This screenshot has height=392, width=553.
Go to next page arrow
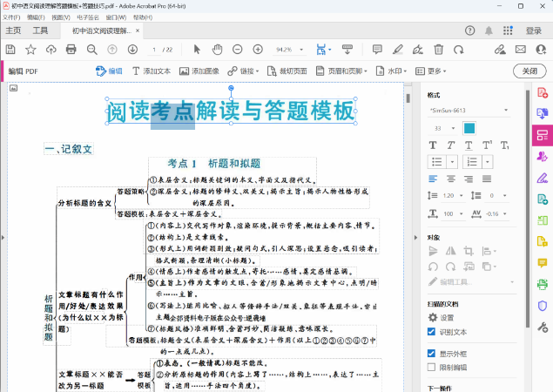click(x=132, y=50)
